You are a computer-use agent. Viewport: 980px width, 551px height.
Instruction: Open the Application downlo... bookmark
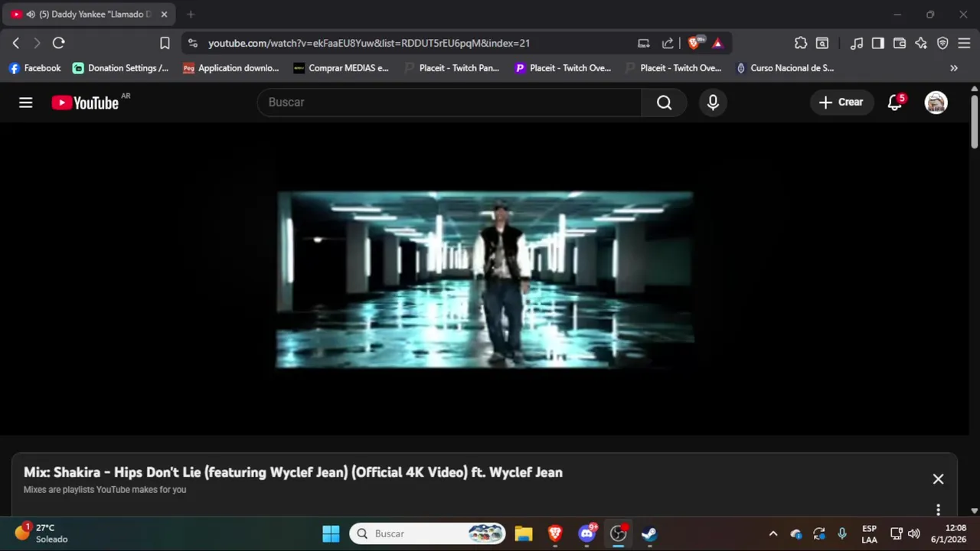(x=231, y=68)
